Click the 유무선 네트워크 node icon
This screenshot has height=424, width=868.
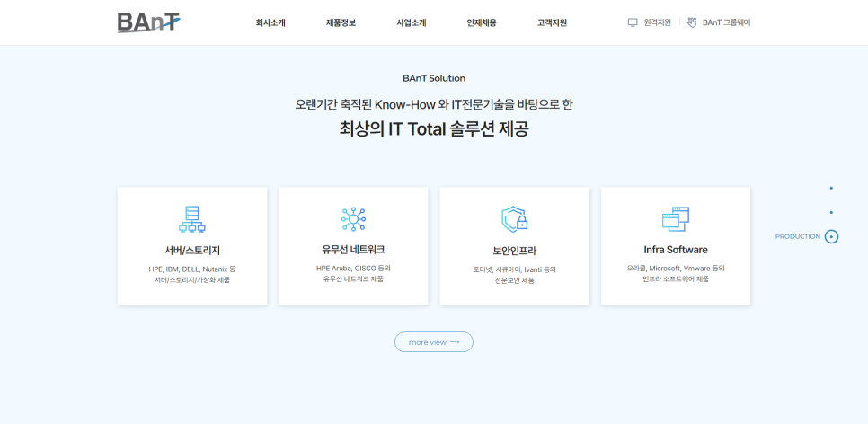pos(353,219)
